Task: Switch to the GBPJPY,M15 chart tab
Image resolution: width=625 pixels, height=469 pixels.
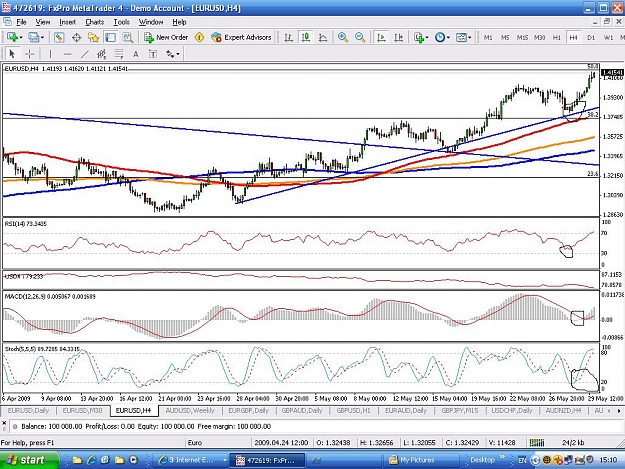Action: point(460,410)
